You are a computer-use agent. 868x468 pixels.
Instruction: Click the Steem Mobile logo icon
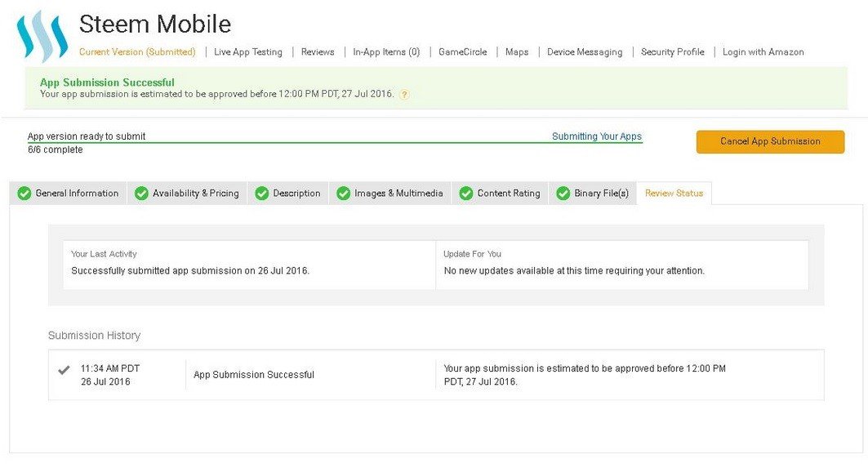click(x=42, y=36)
